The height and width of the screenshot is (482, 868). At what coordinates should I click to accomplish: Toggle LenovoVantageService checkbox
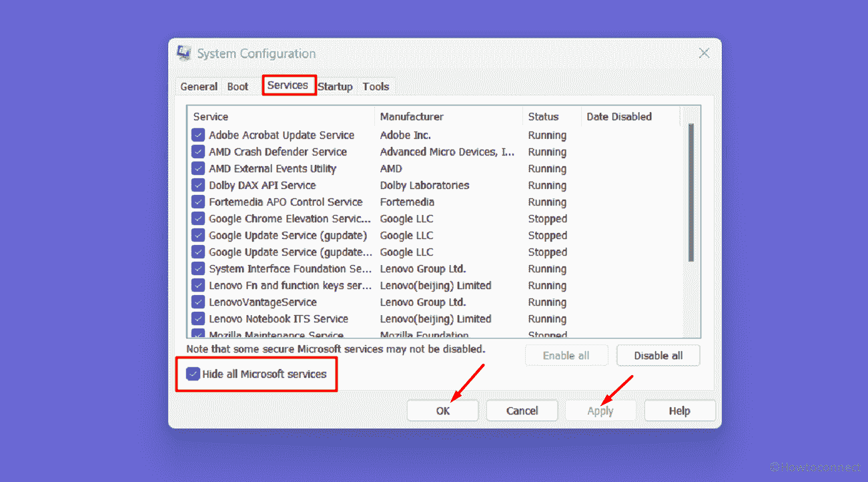pos(198,302)
